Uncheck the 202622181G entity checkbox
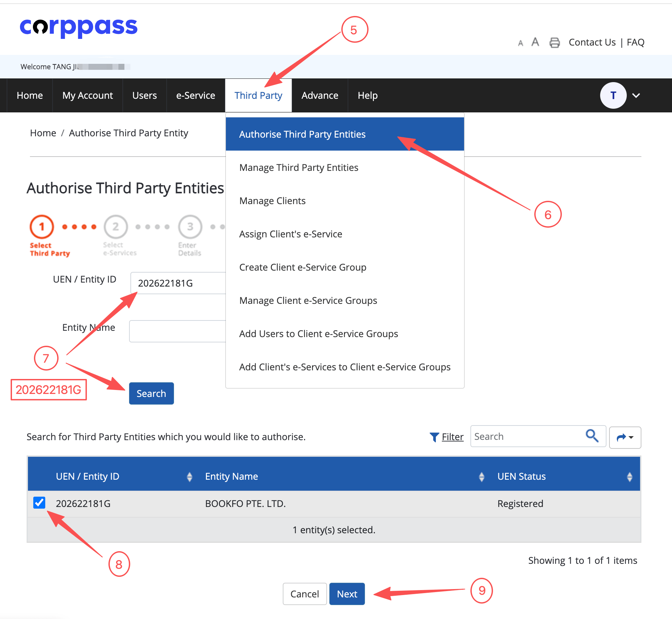This screenshot has height=619, width=672. point(39,503)
